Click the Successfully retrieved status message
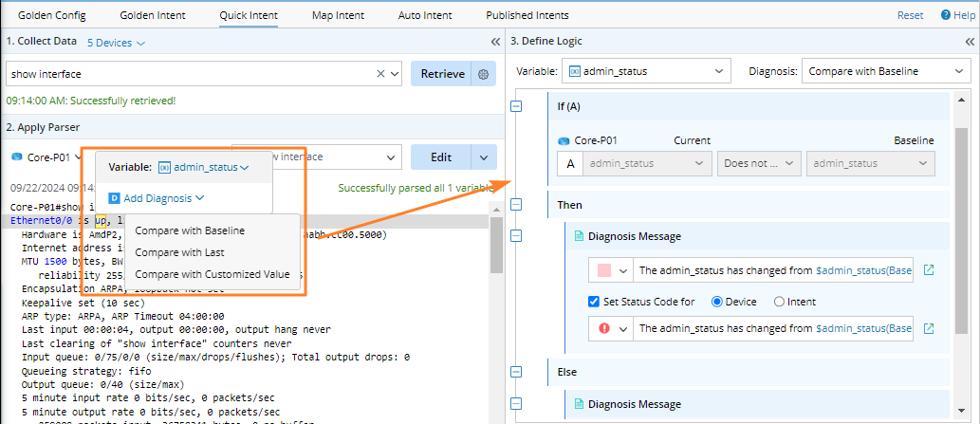This screenshot has width=980, height=424. 91,100
